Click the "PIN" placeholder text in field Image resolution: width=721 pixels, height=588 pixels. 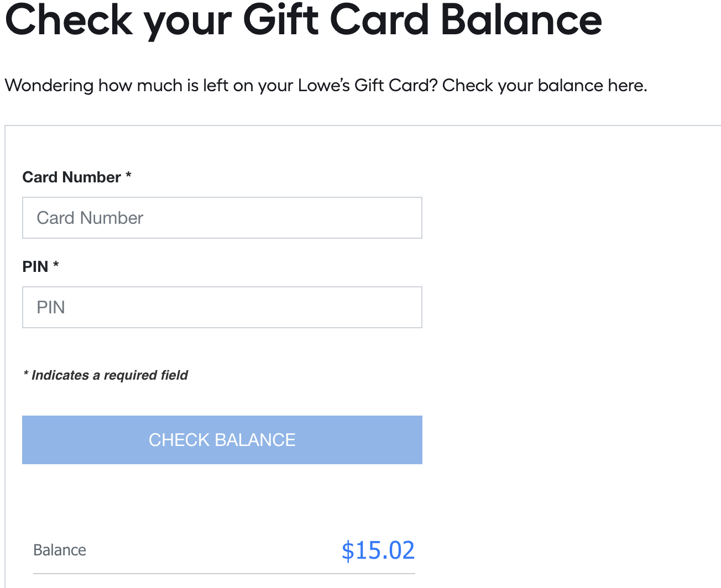(51, 307)
